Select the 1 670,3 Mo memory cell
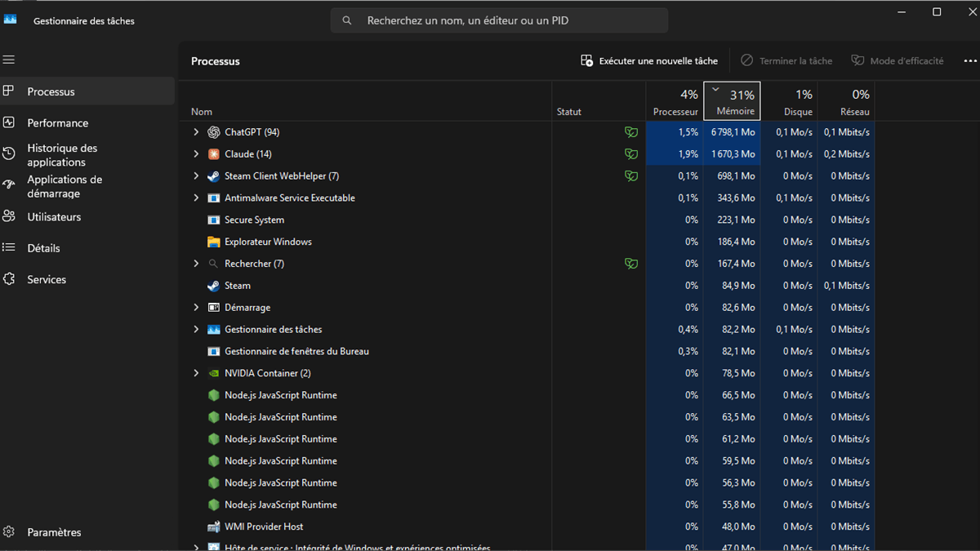Screen dimensions: 980x551 (x=732, y=154)
